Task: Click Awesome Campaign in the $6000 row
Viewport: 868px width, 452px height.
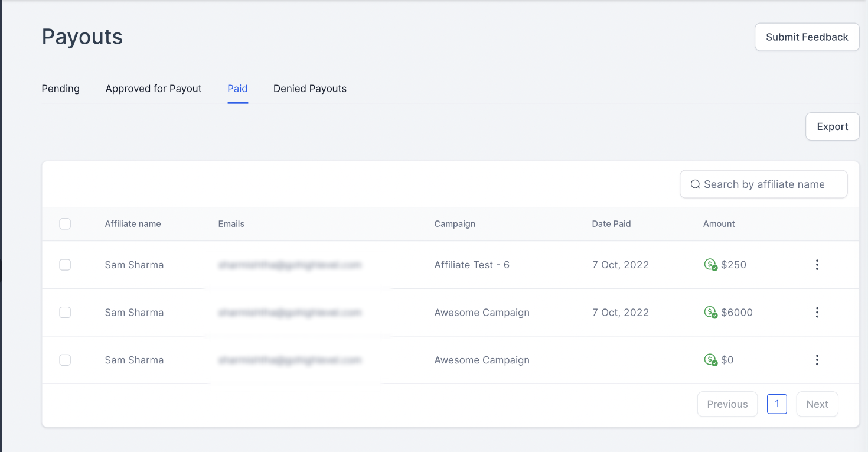Action: point(482,312)
